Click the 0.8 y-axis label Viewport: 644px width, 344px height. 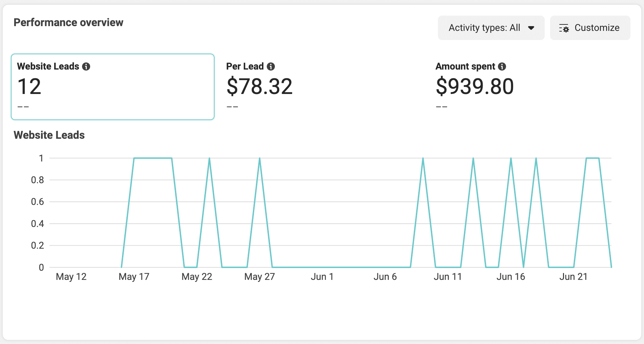38,180
